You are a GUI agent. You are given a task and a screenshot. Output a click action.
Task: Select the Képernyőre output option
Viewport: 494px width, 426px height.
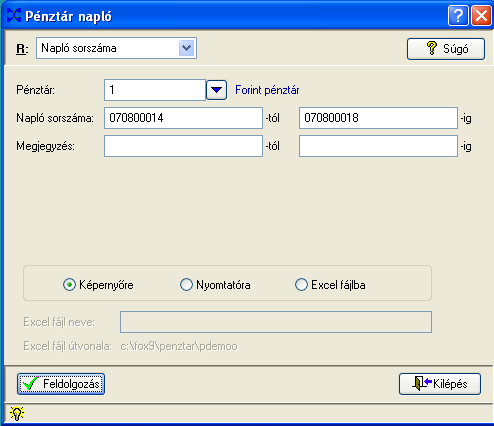69,285
